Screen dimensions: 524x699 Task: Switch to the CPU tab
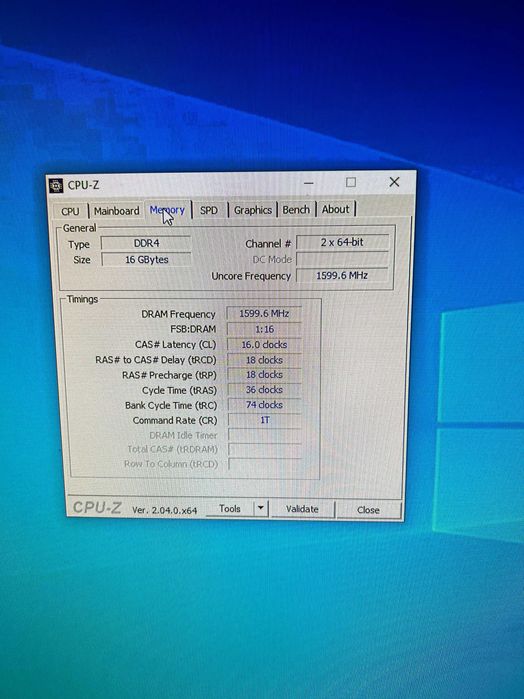pos(70,211)
